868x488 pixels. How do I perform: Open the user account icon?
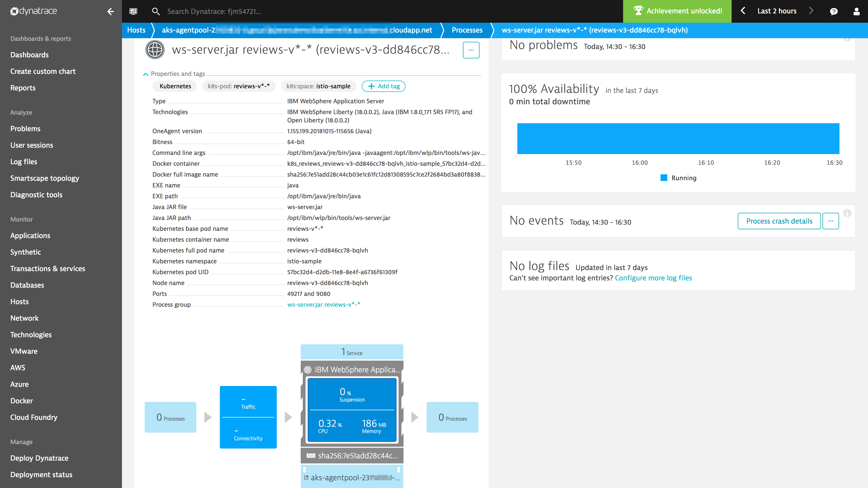856,11
